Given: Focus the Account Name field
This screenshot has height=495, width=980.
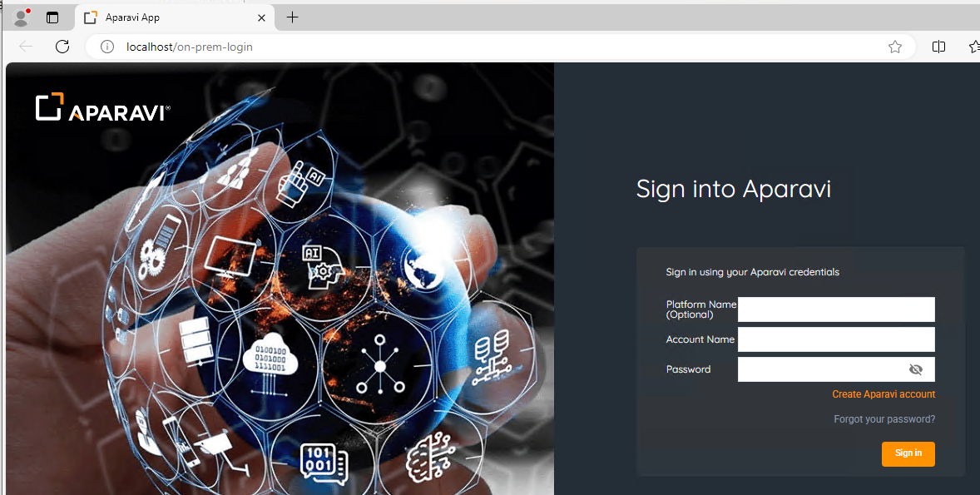Looking at the screenshot, I should pos(836,339).
